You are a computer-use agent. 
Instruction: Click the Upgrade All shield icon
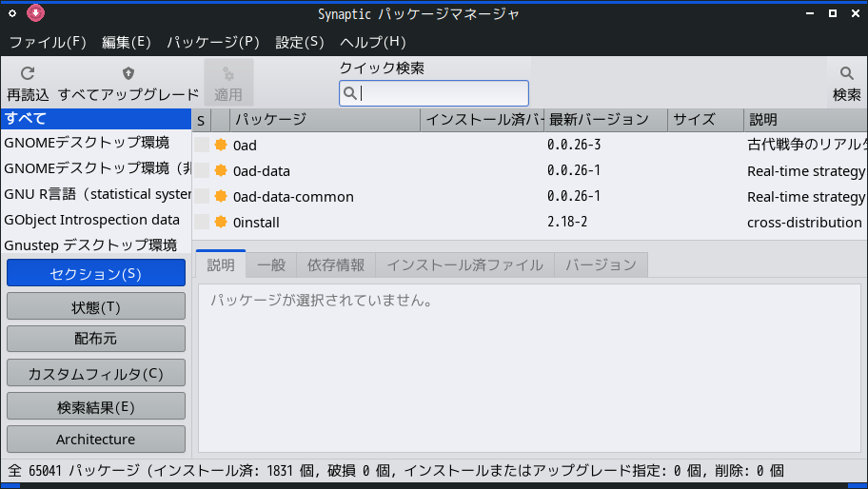pos(128,73)
